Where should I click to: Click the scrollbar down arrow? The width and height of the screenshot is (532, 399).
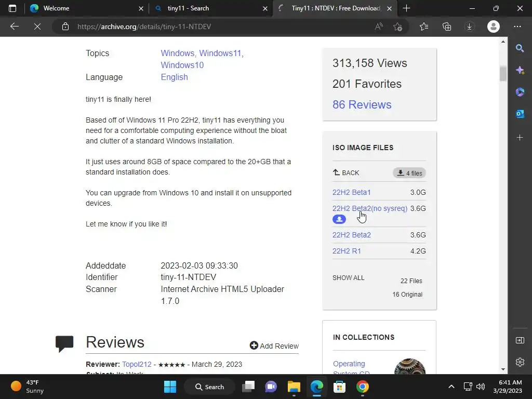(x=503, y=369)
